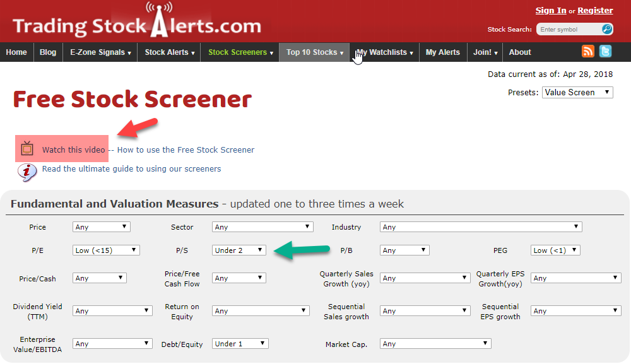This screenshot has height=364, width=631.
Task: Open the Top 10 Stocks menu
Action: (314, 52)
